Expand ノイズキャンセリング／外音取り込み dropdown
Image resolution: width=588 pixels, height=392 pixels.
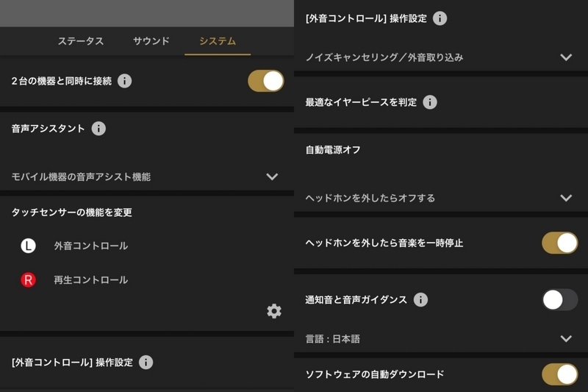coord(441,57)
